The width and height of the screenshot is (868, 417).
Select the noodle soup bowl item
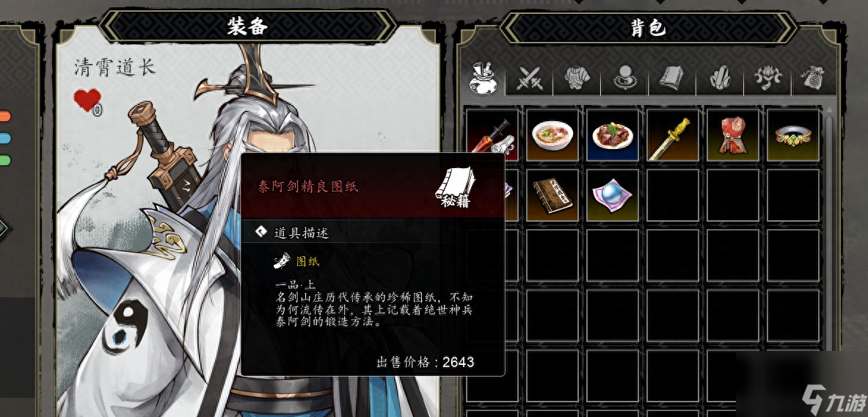click(x=552, y=135)
